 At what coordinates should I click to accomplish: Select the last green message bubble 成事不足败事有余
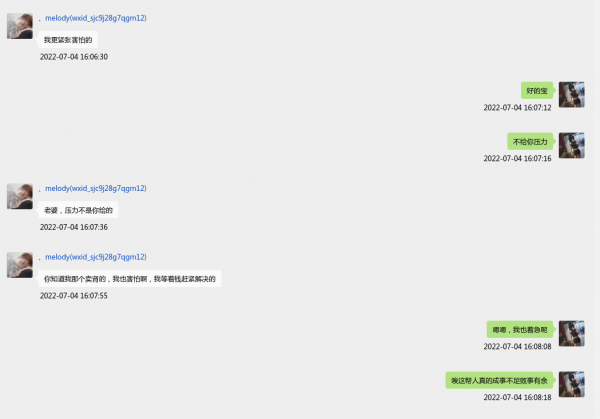[x=499, y=380]
